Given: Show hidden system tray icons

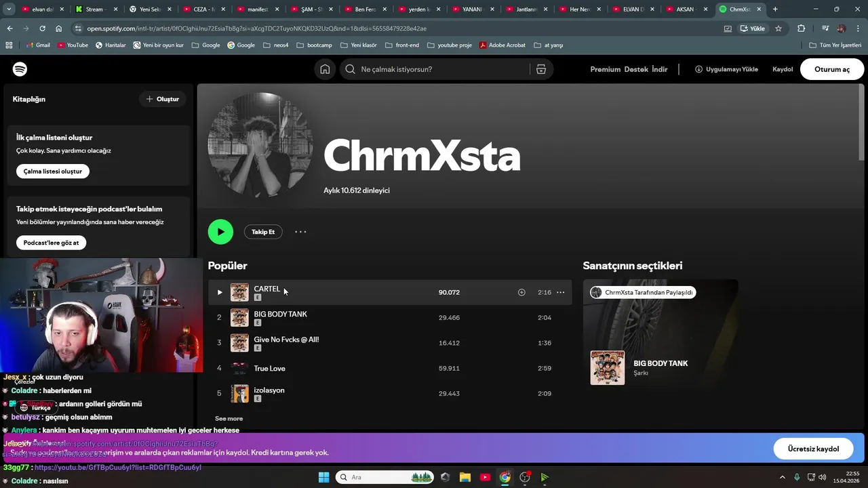Looking at the screenshot, I should 782,477.
